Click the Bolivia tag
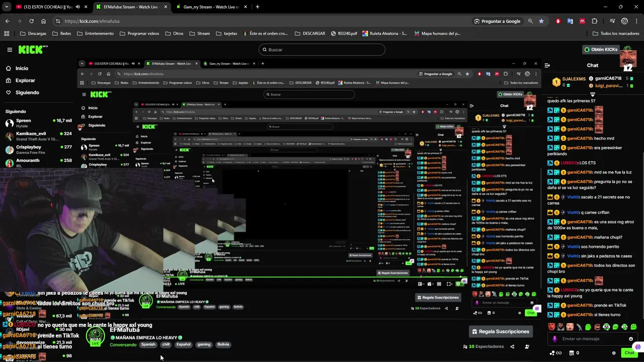644x362 pixels. point(223,344)
